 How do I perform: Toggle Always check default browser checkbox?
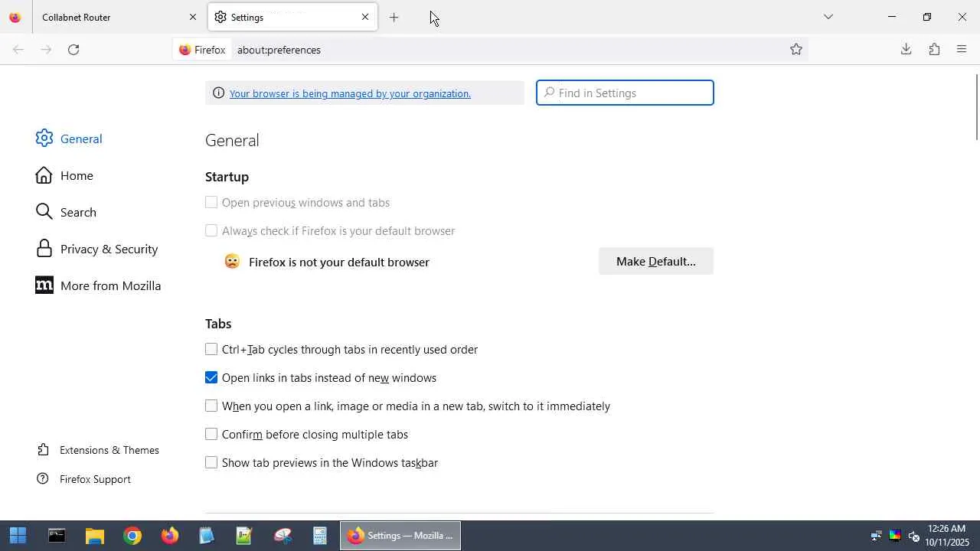tap(211, 231)
